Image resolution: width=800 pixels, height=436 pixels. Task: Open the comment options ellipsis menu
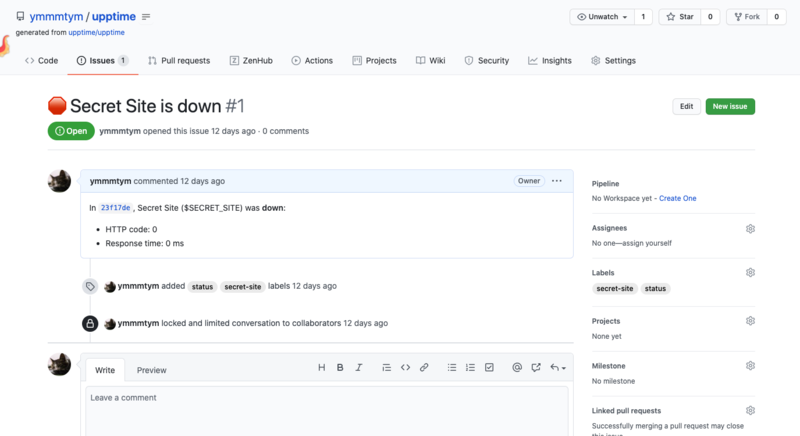tap(557, 181)
